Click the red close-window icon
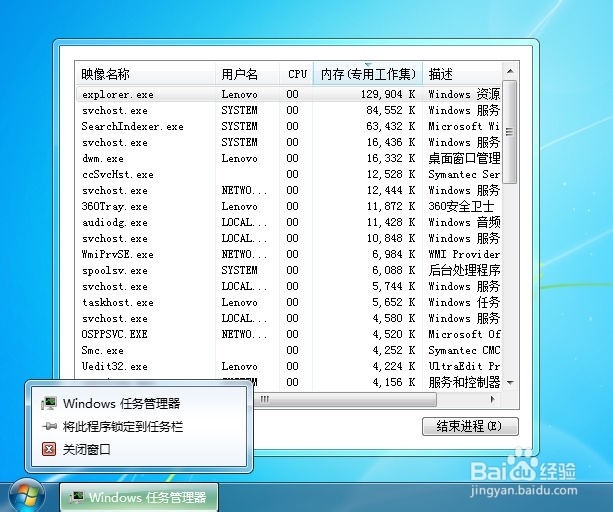Viewport: 613px width, 512px height. click(49, 449)
